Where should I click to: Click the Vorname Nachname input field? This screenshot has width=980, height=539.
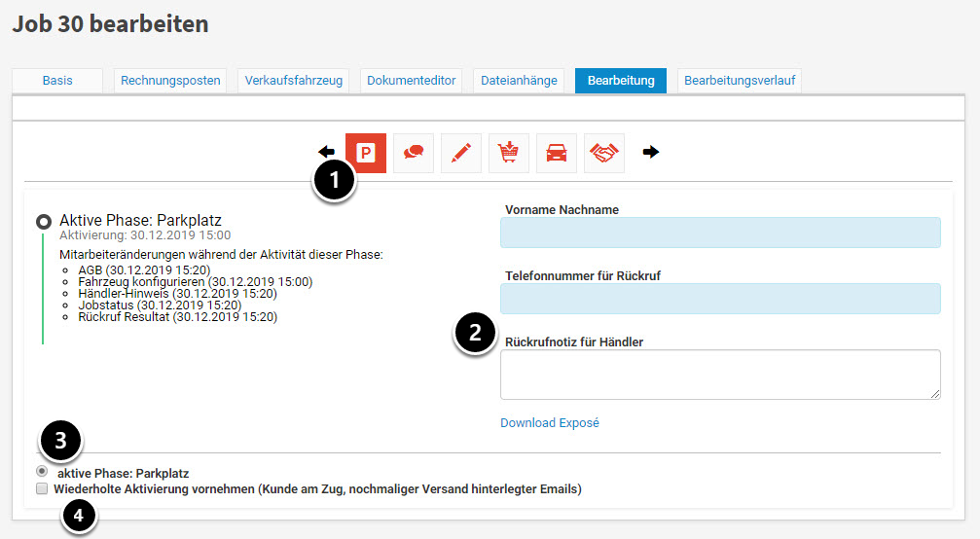click(720, 234)
